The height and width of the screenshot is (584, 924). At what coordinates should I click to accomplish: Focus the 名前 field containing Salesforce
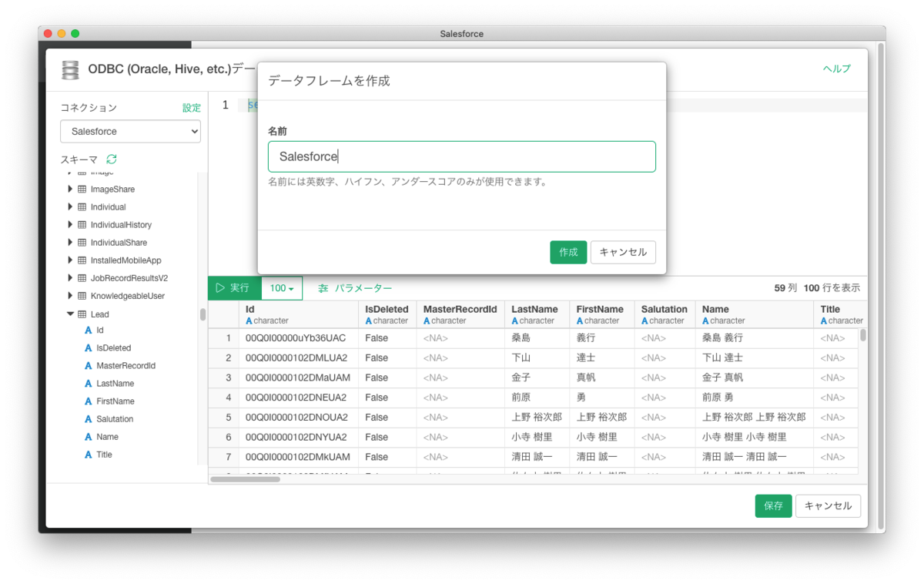click(x=462, y=156)
